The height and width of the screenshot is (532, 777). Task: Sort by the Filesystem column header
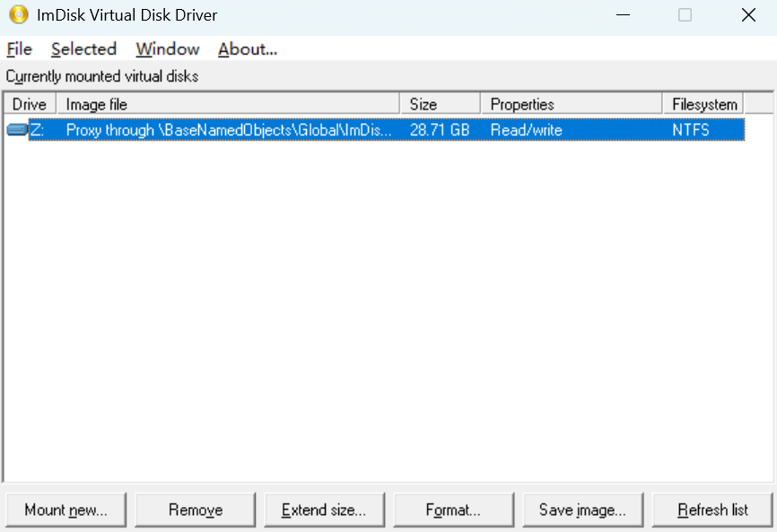point(703,104)
